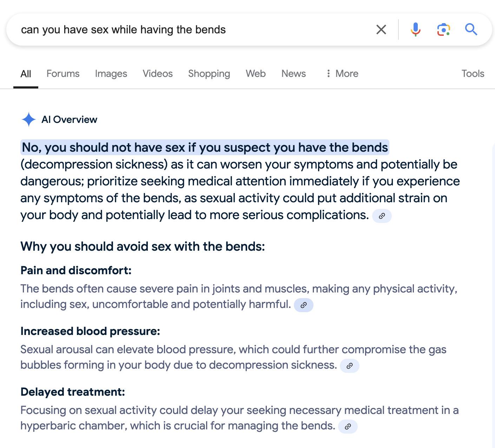
Task: Open the Tools options
Action: [x=473, y=74]
